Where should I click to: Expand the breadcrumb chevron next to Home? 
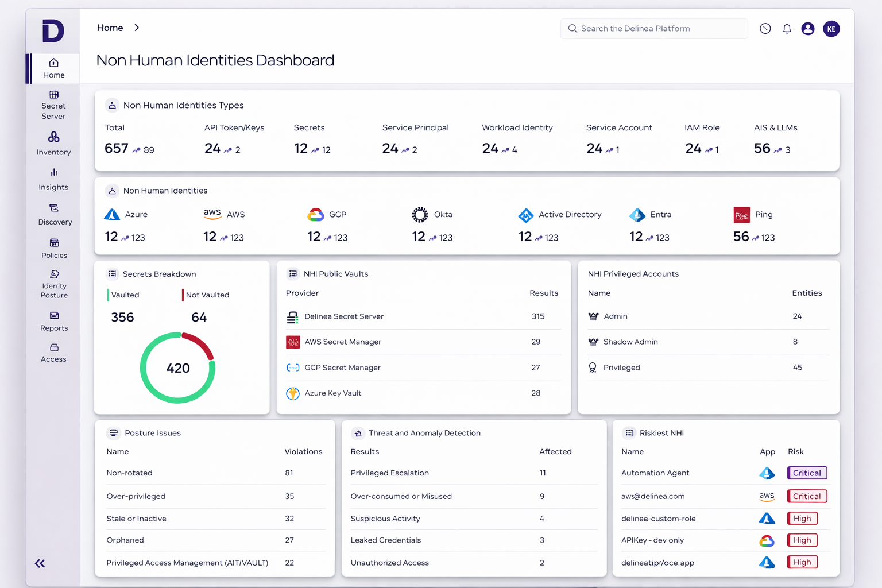point(137,27)
